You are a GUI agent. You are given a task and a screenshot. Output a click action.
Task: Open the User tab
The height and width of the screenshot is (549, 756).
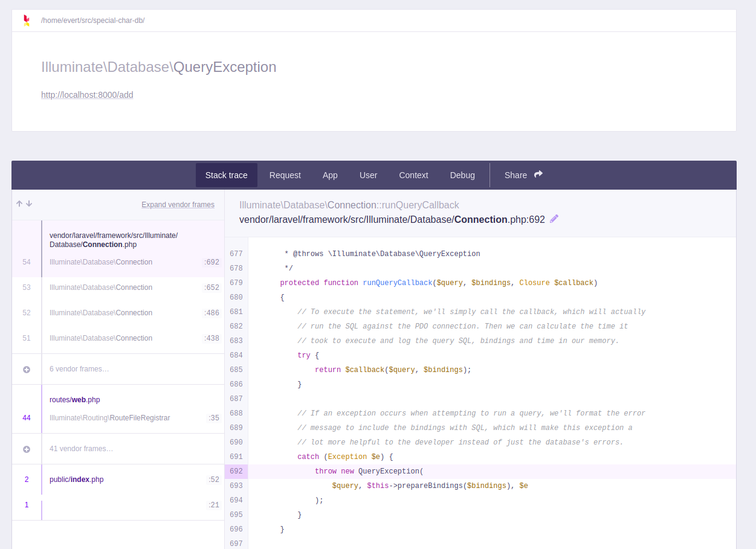tap(368, 175)
